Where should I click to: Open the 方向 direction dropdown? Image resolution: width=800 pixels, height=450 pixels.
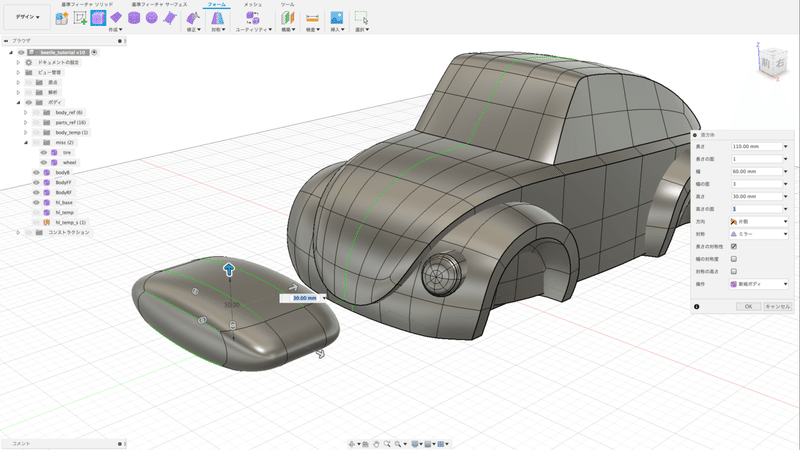758,221
